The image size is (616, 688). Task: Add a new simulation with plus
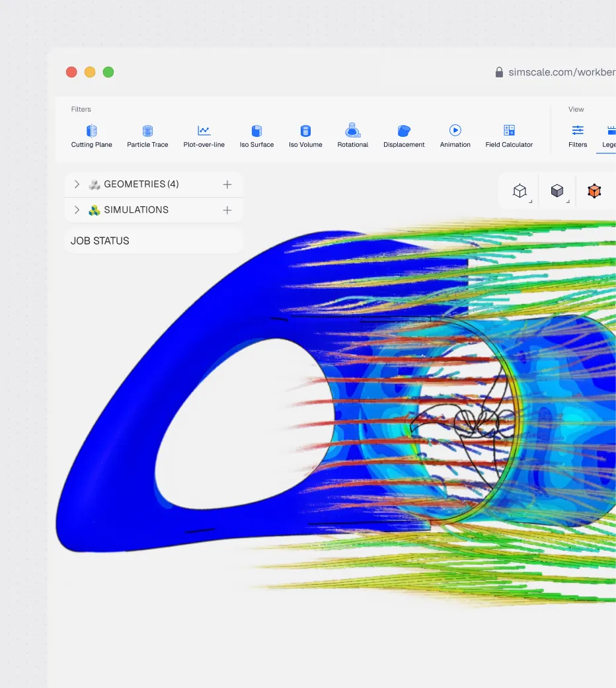227,211
